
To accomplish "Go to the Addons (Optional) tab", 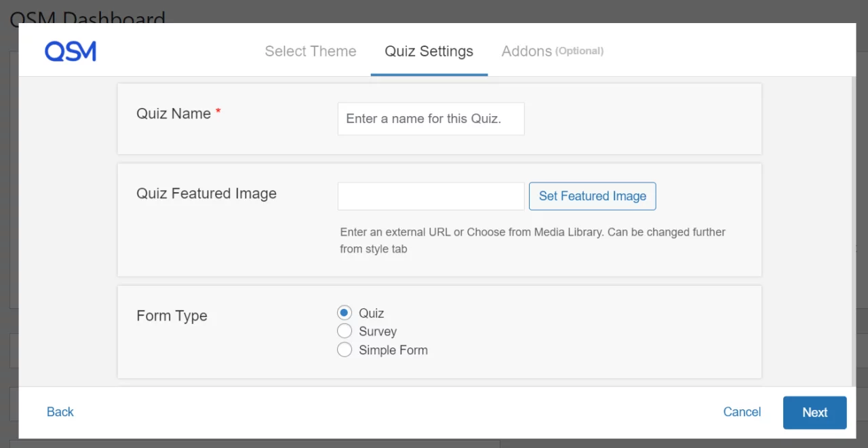I will [x=553, y=51].
